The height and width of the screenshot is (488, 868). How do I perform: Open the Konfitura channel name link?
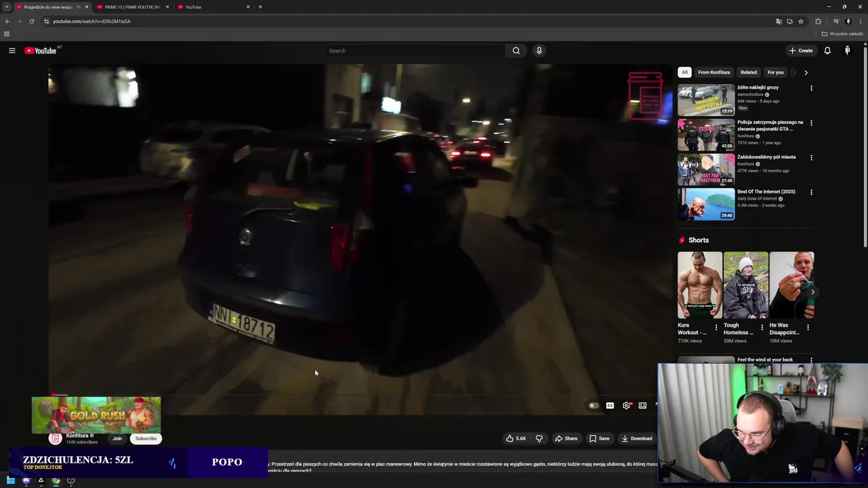77,436
